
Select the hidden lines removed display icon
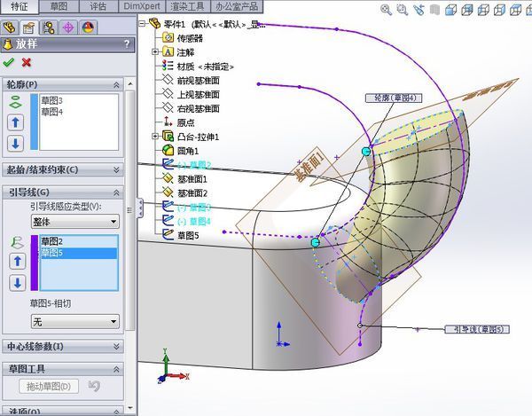(x=483, y=10)
